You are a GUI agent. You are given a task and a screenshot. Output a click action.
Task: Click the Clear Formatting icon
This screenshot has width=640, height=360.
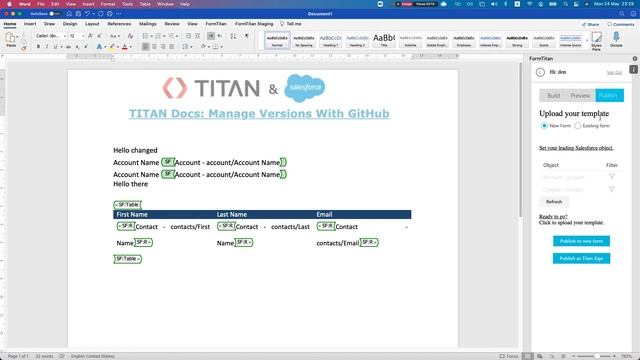pyautogui.click(x=130, y=36)
